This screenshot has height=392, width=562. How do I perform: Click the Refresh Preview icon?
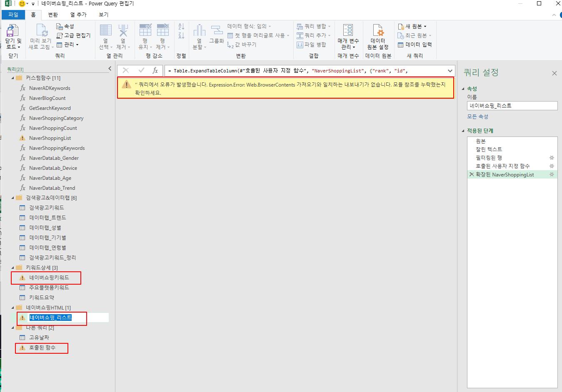pos(41,31)
